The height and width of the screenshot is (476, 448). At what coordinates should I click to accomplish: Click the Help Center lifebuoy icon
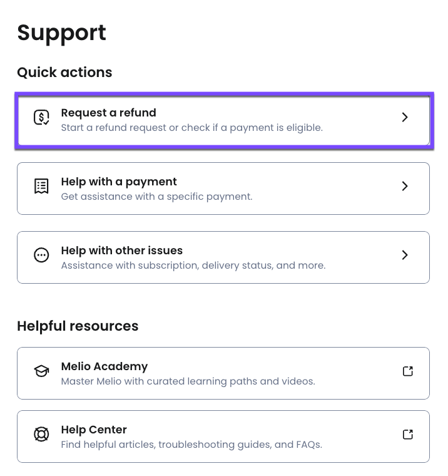click(x=41, y=434)
